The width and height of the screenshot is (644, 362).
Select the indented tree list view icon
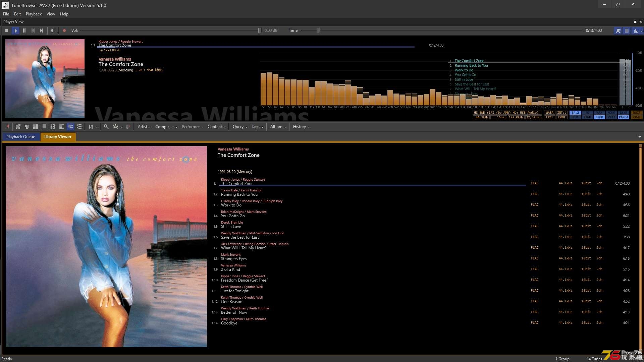point(79,127)
